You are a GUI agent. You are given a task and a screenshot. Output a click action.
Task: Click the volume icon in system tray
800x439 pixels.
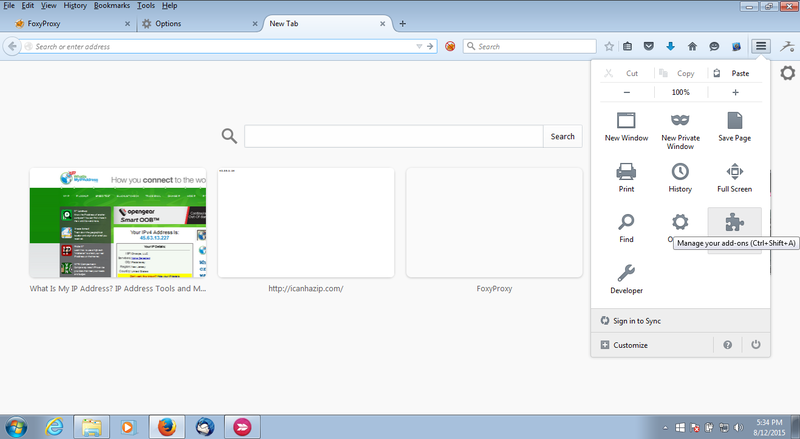pyautogui.click(x=738, y=428)
